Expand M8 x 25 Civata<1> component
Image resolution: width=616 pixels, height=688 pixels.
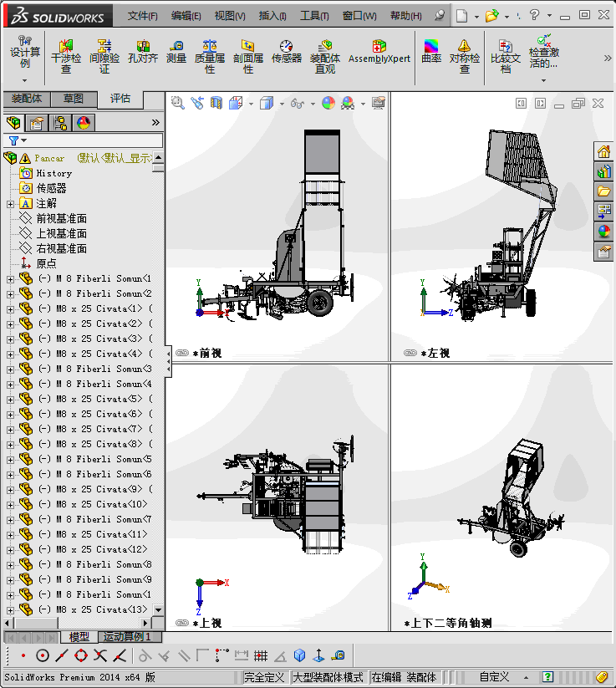coord(11,309)
